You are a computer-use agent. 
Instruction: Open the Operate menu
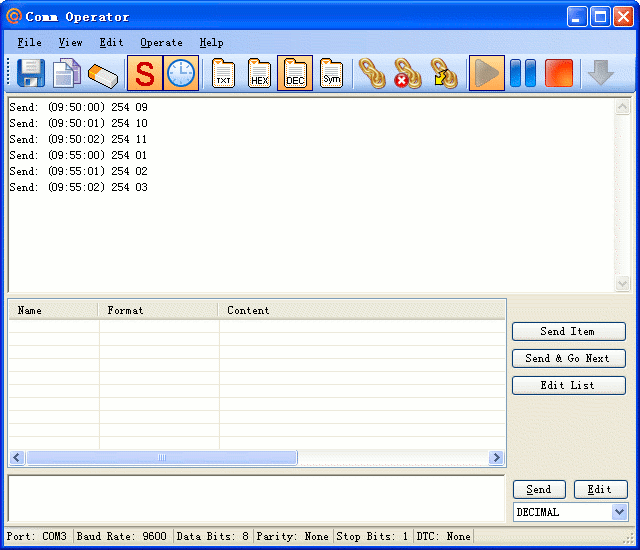pos(161,42)
